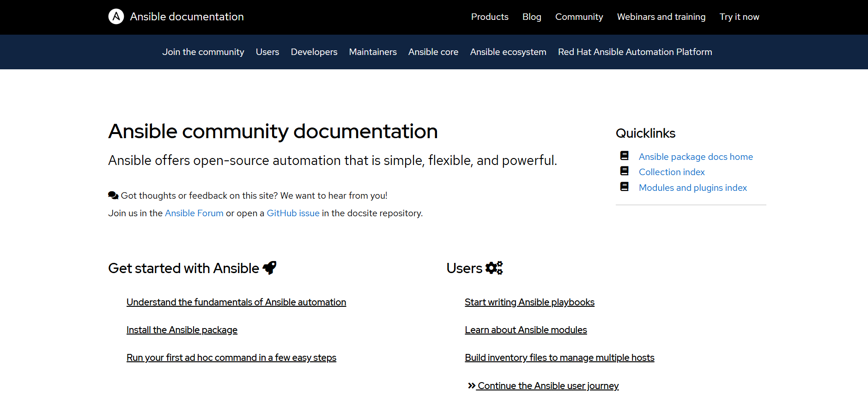
Task: Click double chevron before Continue the Ansible user journey
Action: point(471,386)
